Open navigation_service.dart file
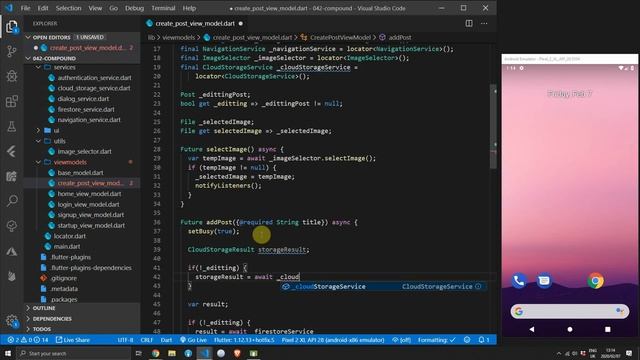The image size is (640, 360). [89, 120]
